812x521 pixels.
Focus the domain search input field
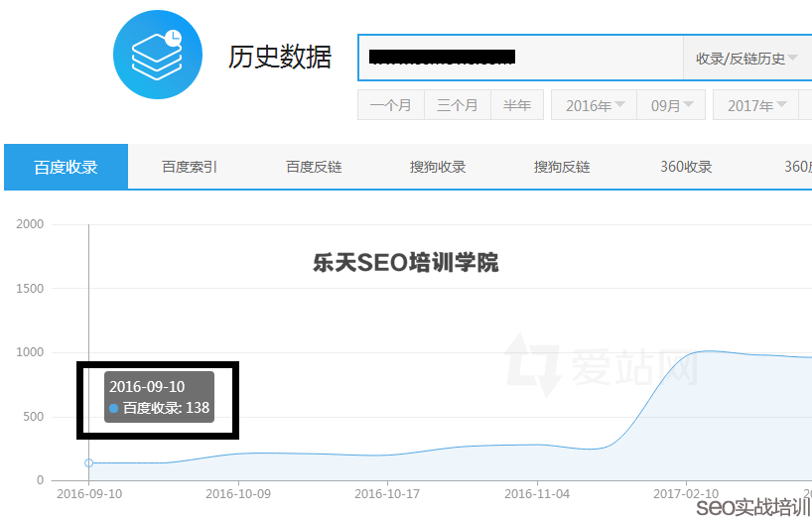click(x=520, y=58)
